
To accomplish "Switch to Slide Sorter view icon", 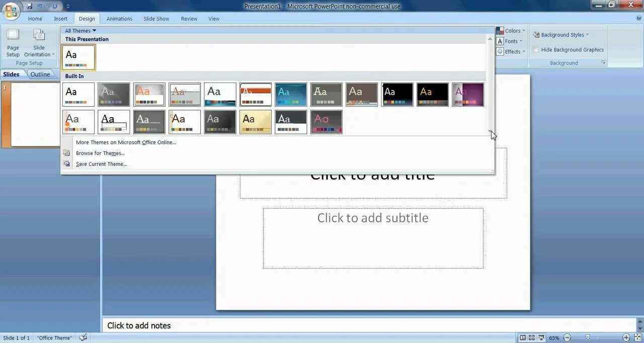I will click(532, 337).
